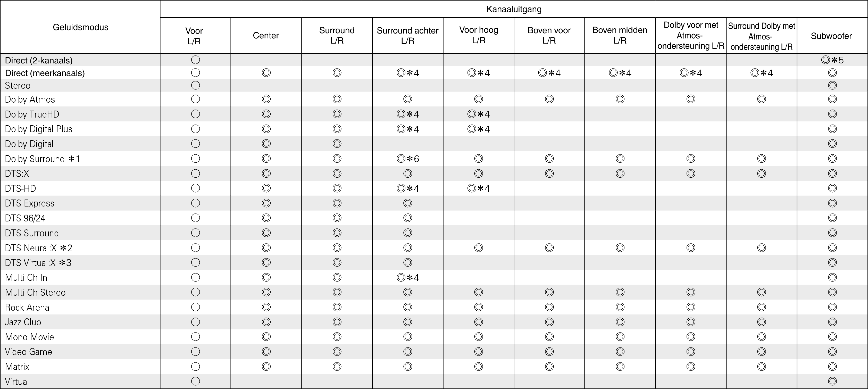The width and height of the screenshot is (868, 389).
Task: Click the Voor hoog circle in Matrix row
Action: [x=479, y=366]
